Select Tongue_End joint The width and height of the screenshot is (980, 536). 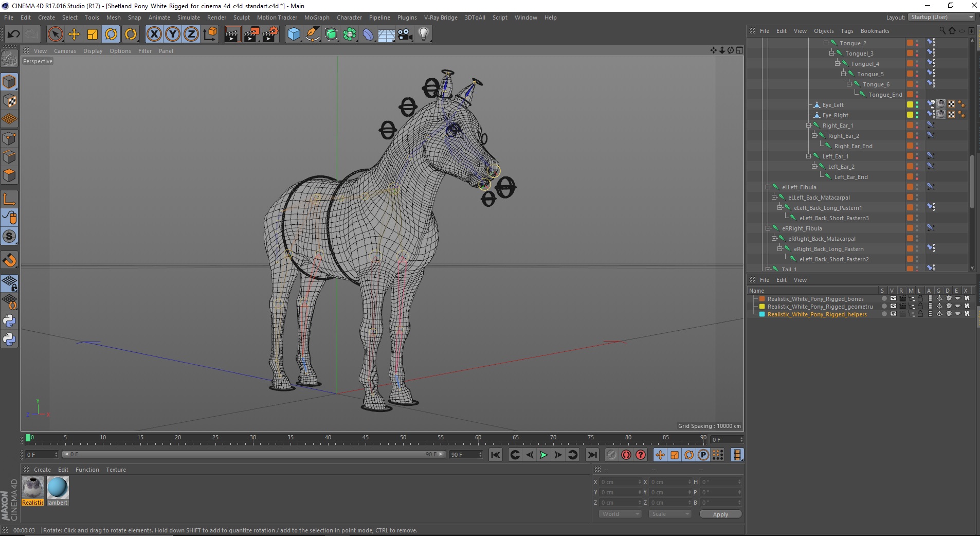885,95
